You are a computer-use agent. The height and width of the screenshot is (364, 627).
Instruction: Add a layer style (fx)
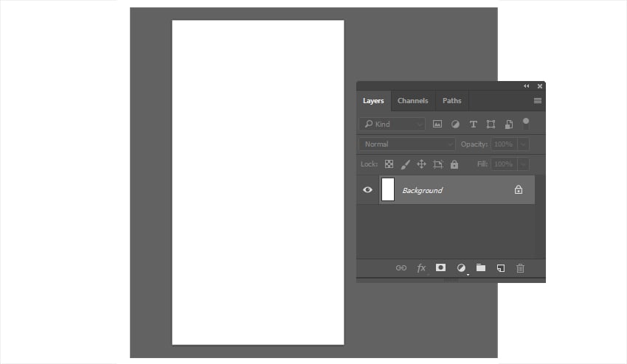[421, 268]
